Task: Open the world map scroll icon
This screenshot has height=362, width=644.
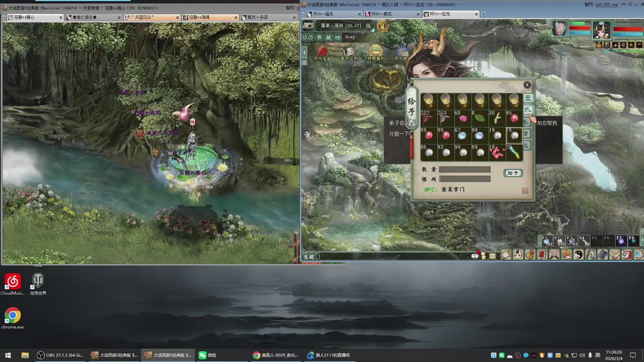Action: 308,25
